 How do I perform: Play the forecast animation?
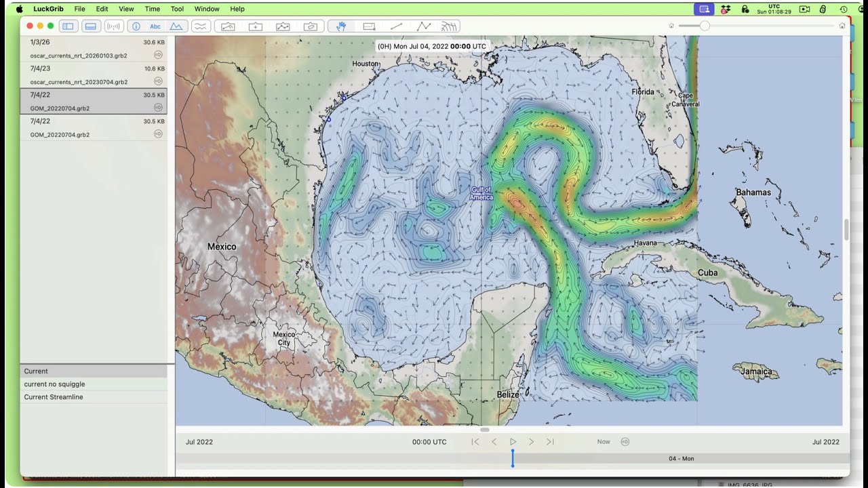513,442
